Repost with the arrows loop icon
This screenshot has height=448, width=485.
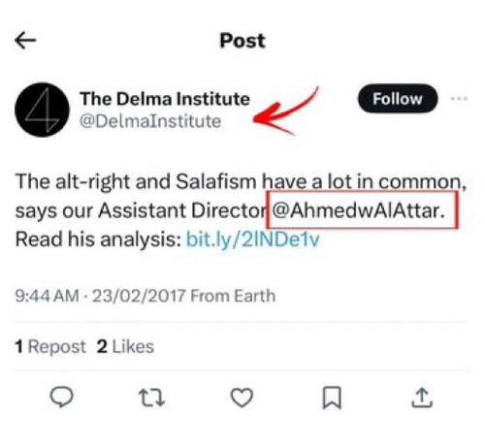coord(151,398)
